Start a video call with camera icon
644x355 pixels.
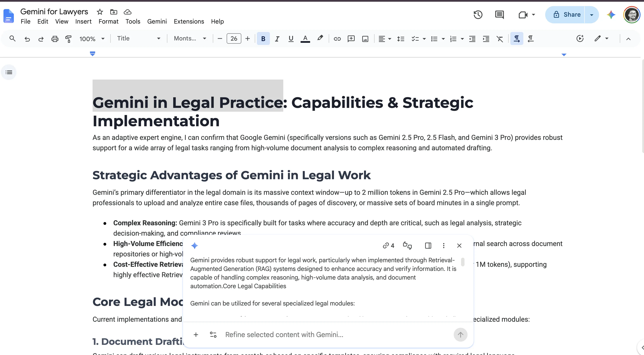pyautogui.click(x=523, y=15)
